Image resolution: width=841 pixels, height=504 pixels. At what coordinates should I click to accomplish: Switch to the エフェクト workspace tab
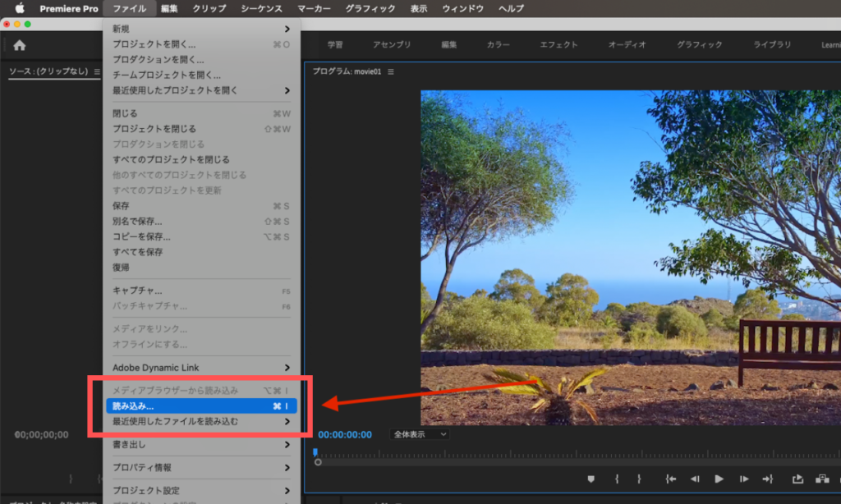pos(558,45)
